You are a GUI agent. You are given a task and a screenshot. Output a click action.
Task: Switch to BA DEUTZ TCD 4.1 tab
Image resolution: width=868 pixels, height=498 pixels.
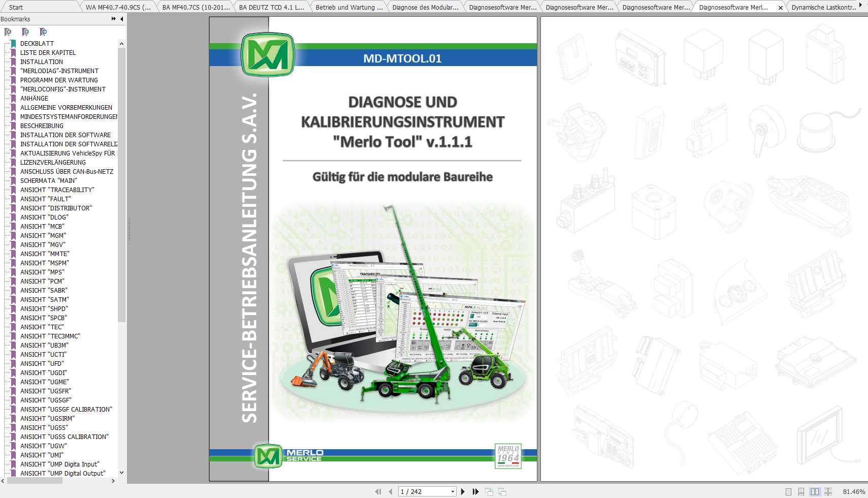[272, 7]
